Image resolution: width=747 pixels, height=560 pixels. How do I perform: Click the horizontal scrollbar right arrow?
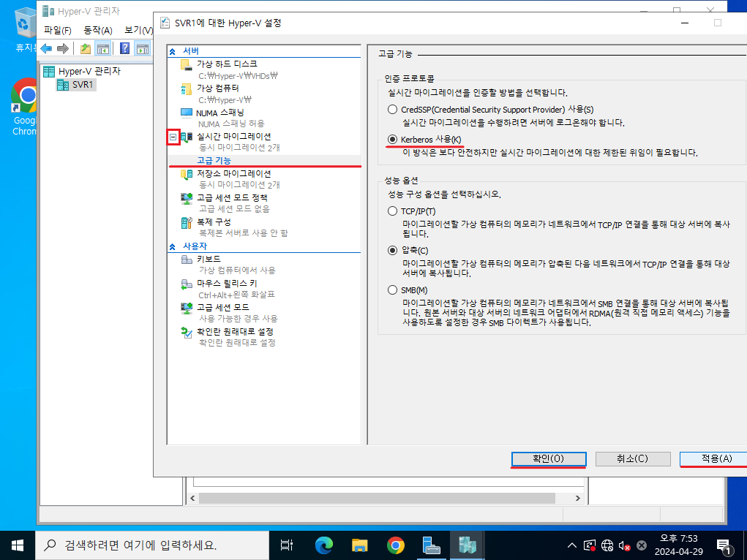pos(578,498)
